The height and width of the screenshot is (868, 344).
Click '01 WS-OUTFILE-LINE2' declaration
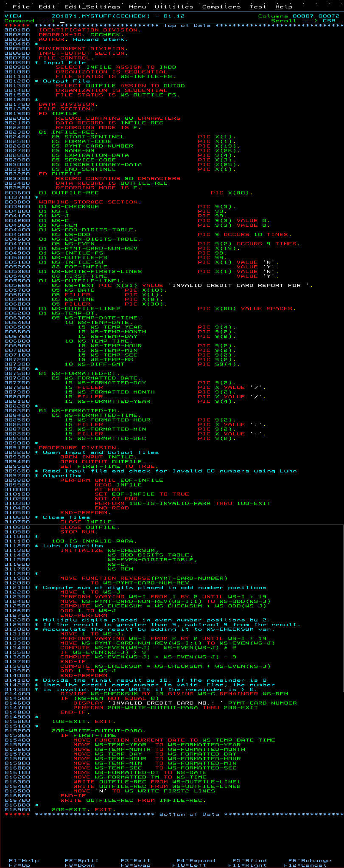coord(168,309)
